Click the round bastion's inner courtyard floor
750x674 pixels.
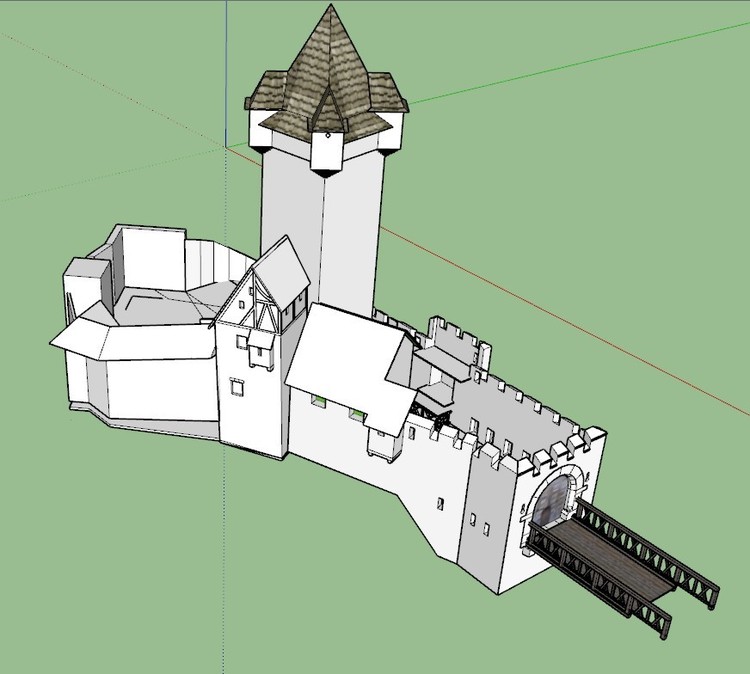click(x=167, y=304)
